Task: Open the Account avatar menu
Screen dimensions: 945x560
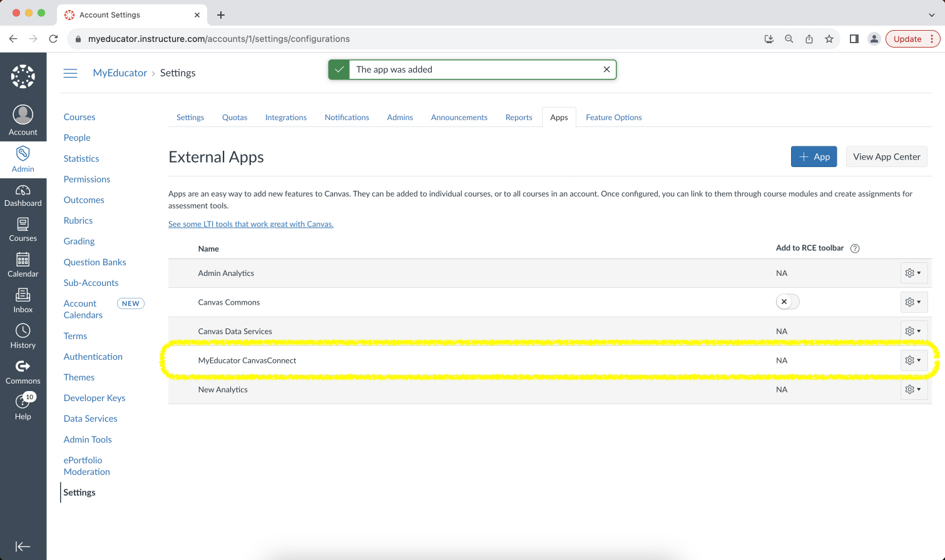Action: point(23,120)
